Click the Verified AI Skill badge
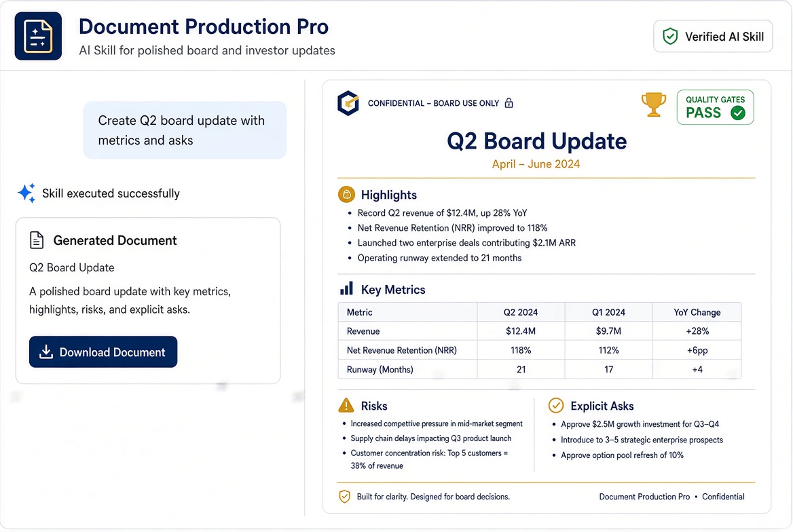 click(x=713, y=37)
